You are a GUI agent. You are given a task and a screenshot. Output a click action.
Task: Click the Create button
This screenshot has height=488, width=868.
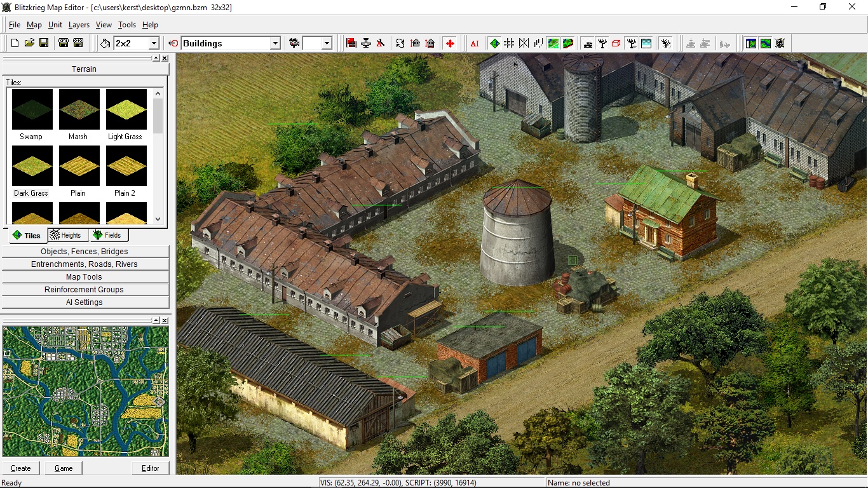21,468
